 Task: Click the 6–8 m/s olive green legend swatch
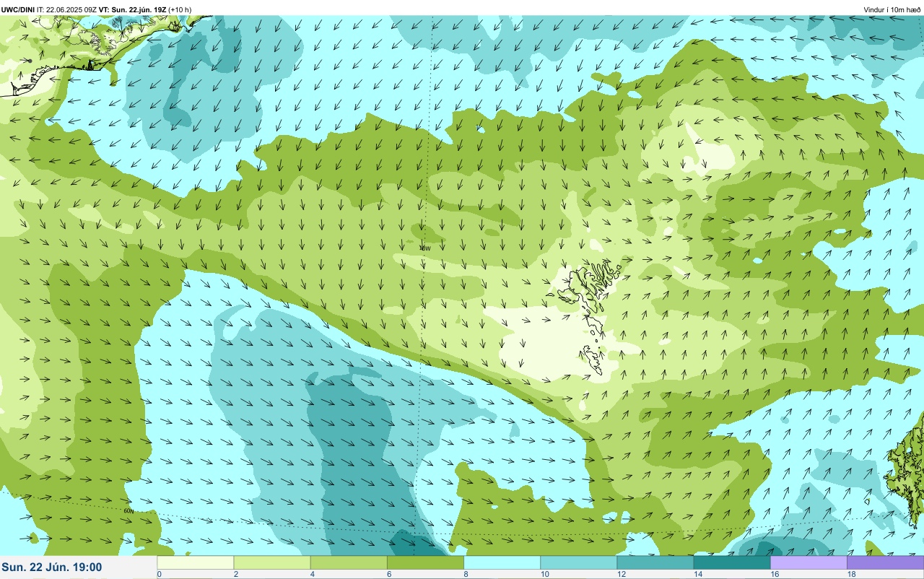tap(425, 562)
